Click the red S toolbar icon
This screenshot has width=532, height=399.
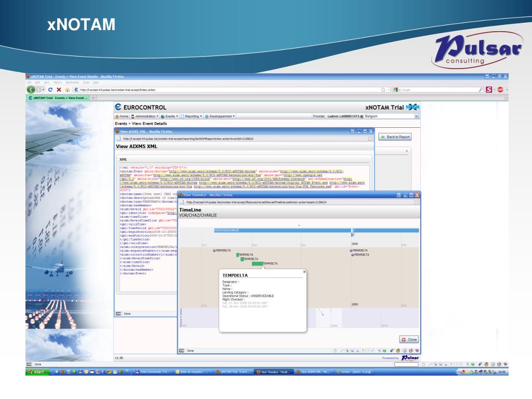(x=489, y=89)
